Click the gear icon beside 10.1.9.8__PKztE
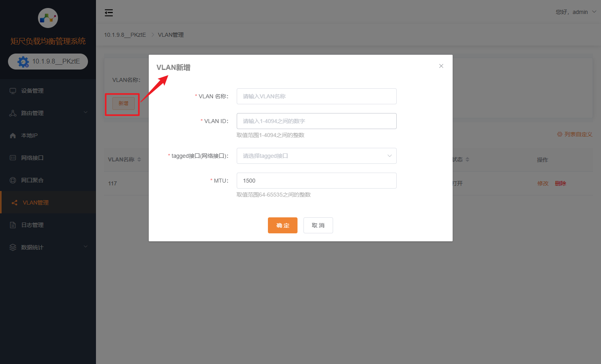This screenshot has width=601, height=364. click(x=23, y=62)
